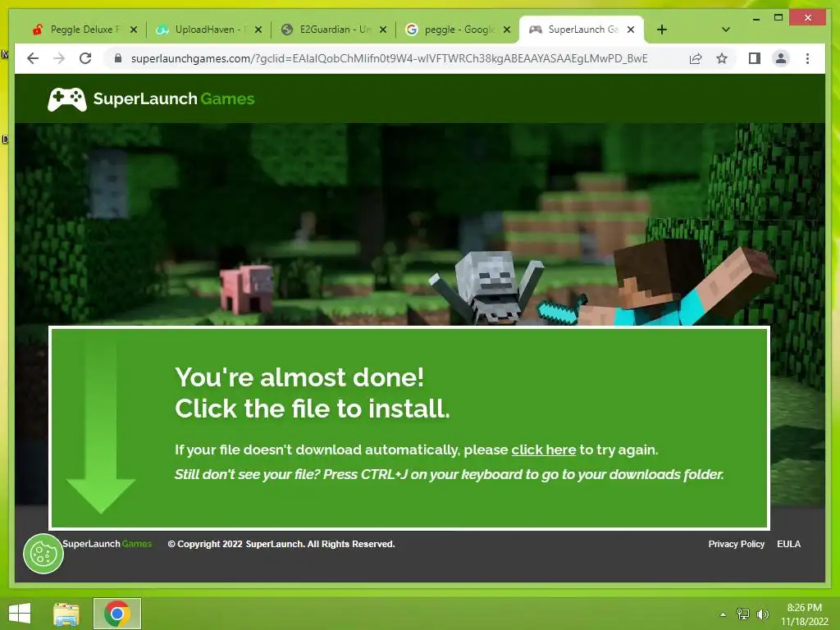Share this page icon in address bar
The height and width of the screenshot is (630, 840).
696,58
